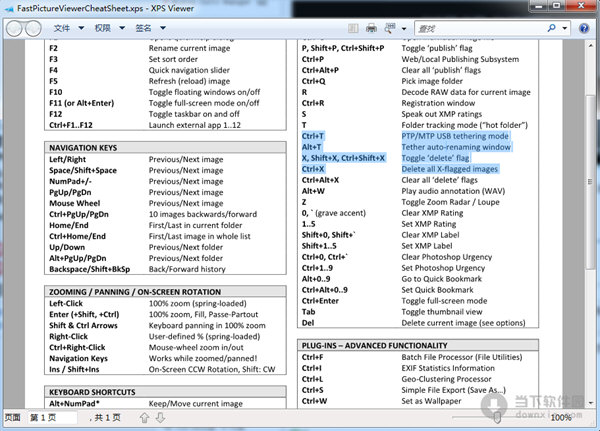The height and width of the screenshot is (431, 600).
Task: Click the highlighted text 'PTP/MTP USB tethering mode'
Action: pyautogui.click(x=455, y=136)
